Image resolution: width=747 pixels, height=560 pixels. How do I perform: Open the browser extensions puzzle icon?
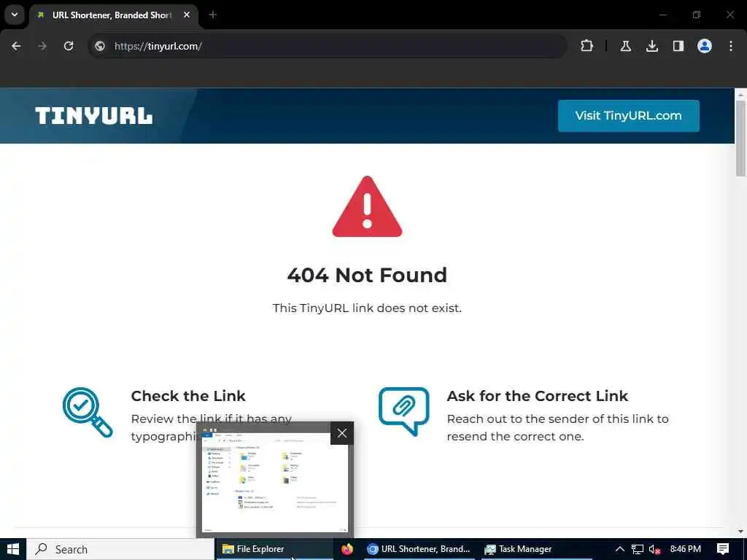pyautogui.click(x=587, y=46)
